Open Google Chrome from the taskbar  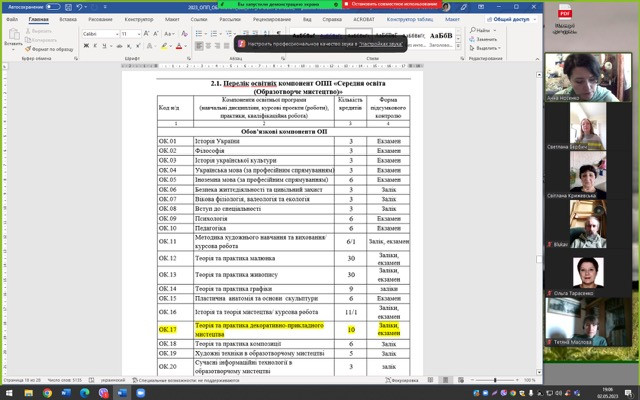[47, 393]
